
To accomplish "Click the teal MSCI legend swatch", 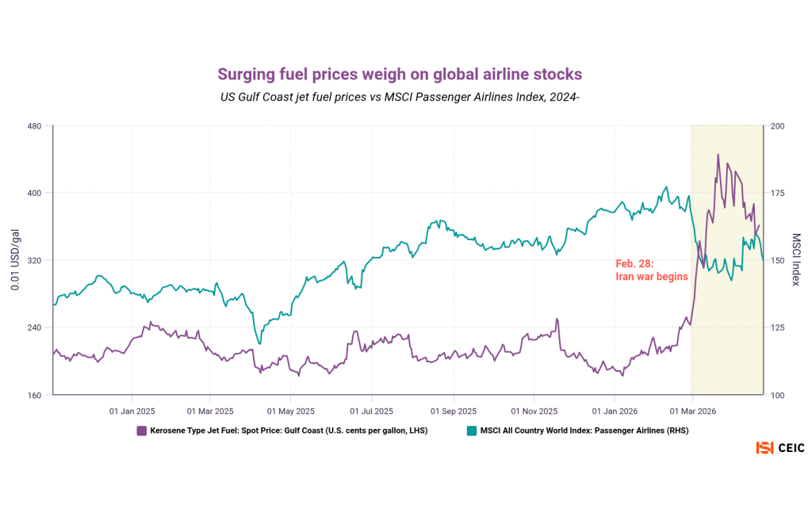I will tap(471, 431).
